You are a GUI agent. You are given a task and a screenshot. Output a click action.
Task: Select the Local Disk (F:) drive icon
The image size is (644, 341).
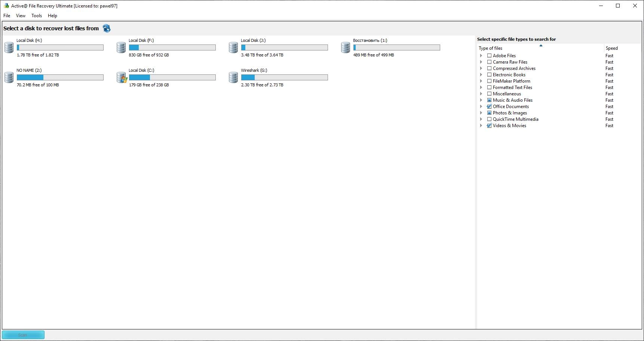pyautogui.click(x=121, y=47)
